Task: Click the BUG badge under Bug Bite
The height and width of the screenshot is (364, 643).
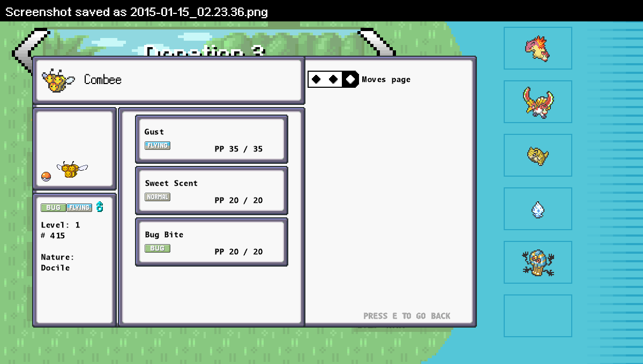Action: (x=158, y=248)
